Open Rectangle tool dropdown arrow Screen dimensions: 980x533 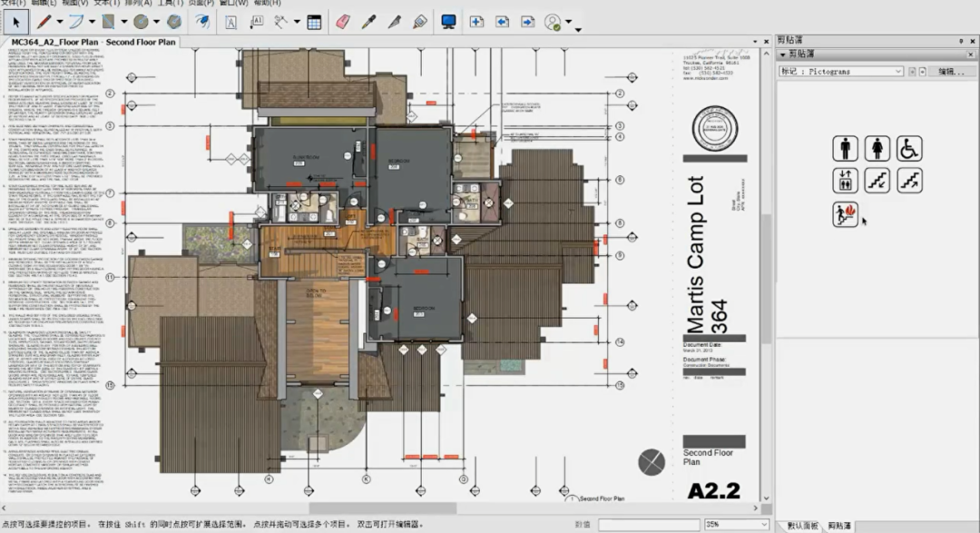coord(124,23)
